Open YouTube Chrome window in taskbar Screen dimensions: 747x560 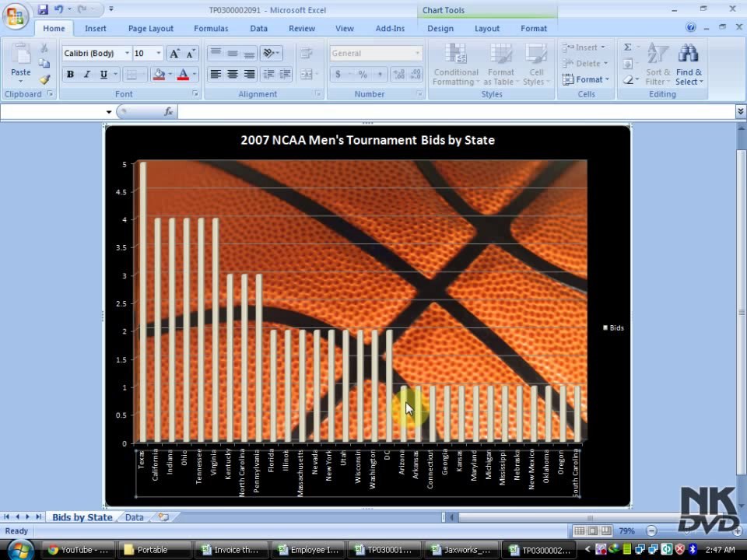pos(78,550)
